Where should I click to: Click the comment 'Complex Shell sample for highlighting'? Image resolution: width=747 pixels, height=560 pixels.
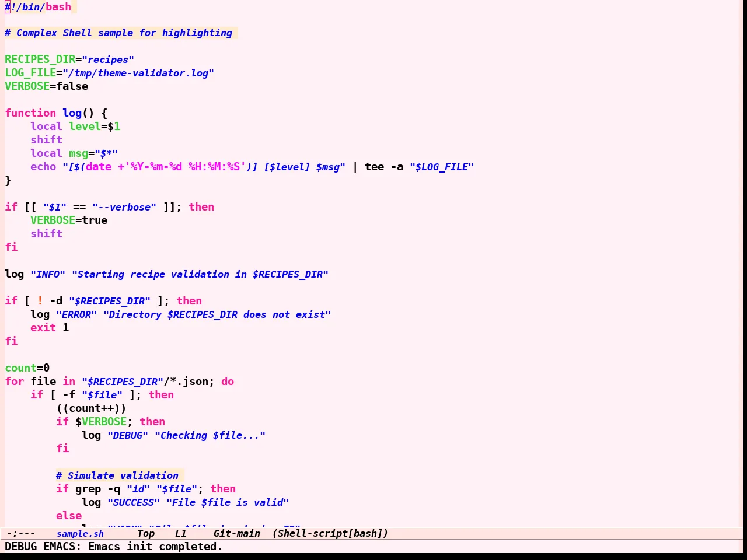point(124,33)
